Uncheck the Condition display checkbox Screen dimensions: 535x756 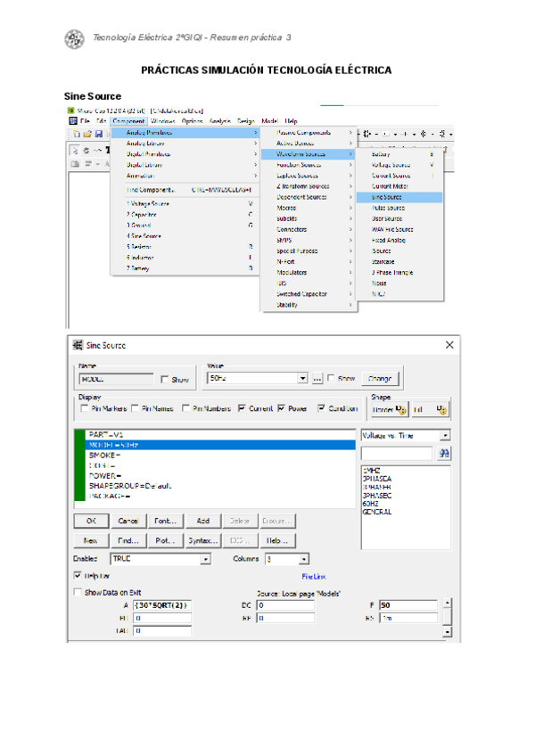point(321,408)
